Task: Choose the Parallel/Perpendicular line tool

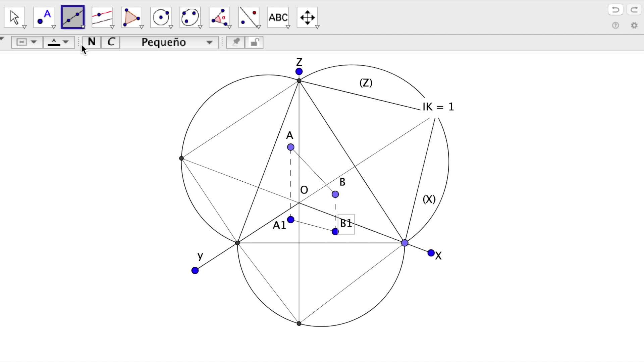Action: [102, 17]
